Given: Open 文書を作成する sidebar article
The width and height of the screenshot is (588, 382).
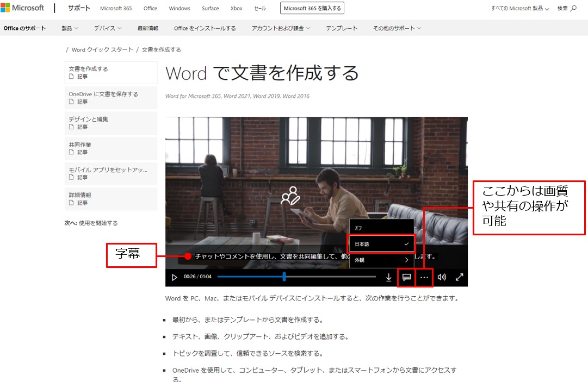Looking at the screenshot, I should click(x=111, y=73).
